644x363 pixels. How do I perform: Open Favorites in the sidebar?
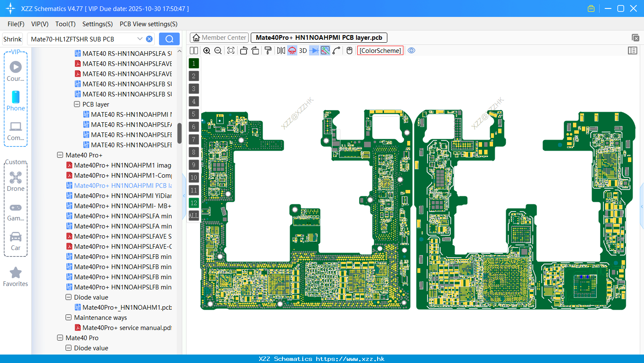16,277
